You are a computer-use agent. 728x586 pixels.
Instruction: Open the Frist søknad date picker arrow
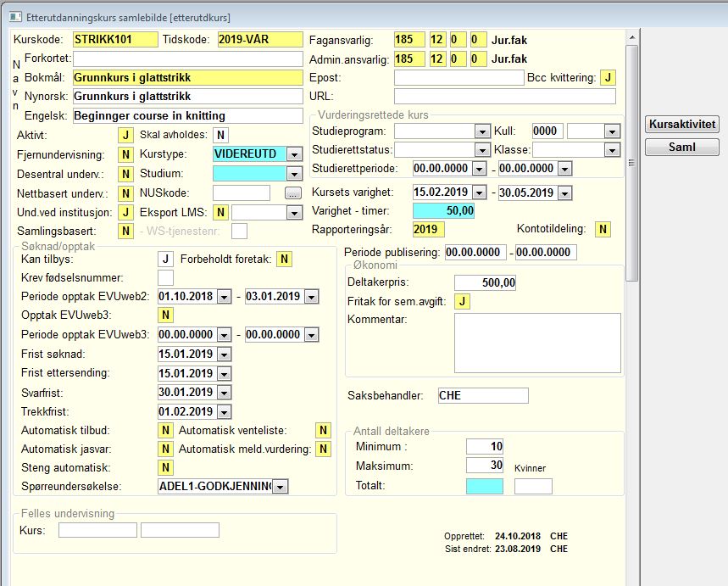click(225, 354)
